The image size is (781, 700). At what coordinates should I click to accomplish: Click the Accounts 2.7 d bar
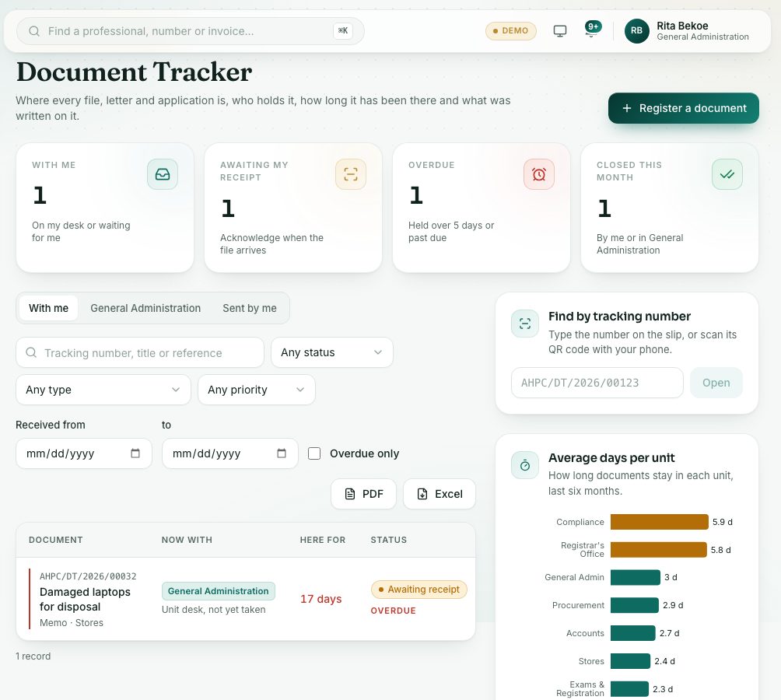[633, 633]
